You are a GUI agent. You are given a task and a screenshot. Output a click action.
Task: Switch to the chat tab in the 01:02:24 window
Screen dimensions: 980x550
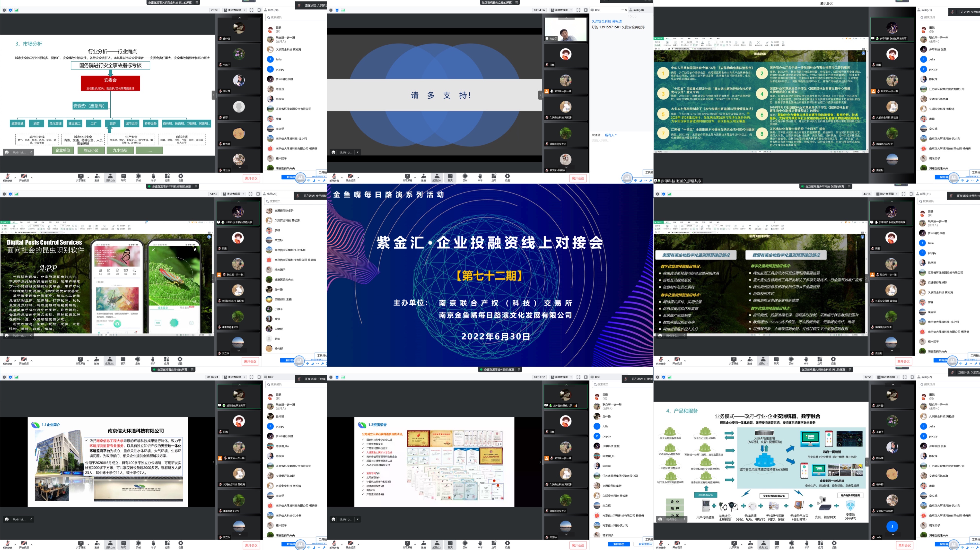pos(269,377)
